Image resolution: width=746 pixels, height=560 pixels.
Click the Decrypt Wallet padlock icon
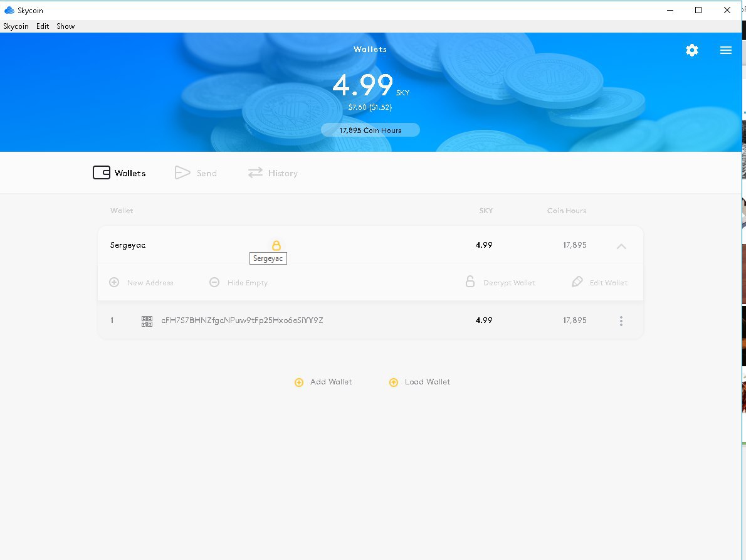470,281
